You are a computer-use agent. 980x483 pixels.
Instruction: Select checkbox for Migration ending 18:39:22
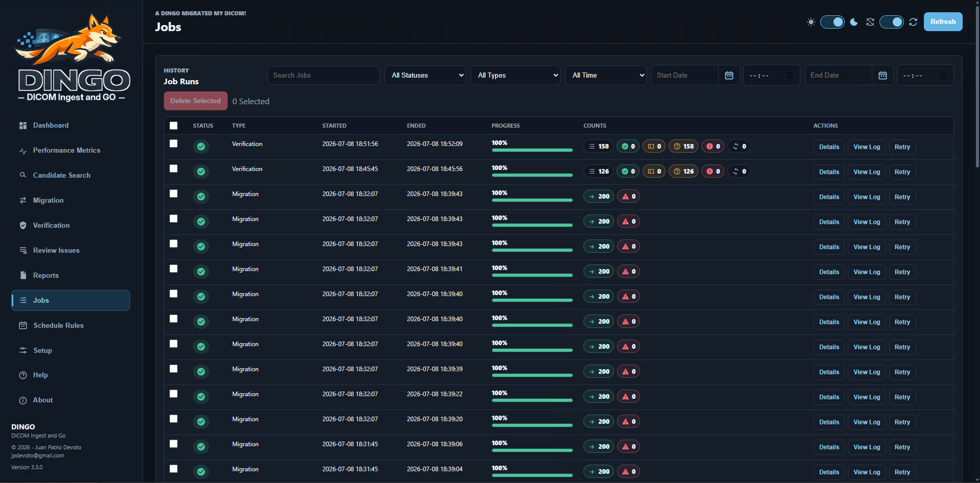pos(174,394)
